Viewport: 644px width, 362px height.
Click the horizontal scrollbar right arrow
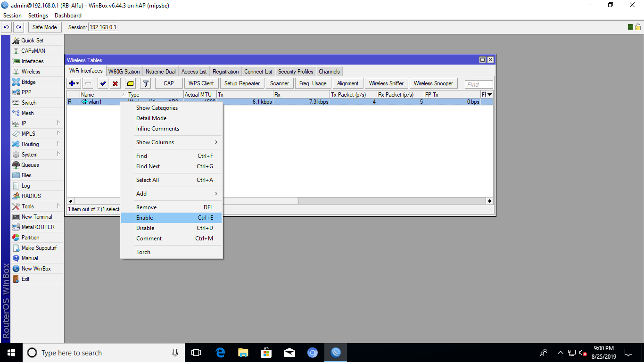[x=490, y=201]
